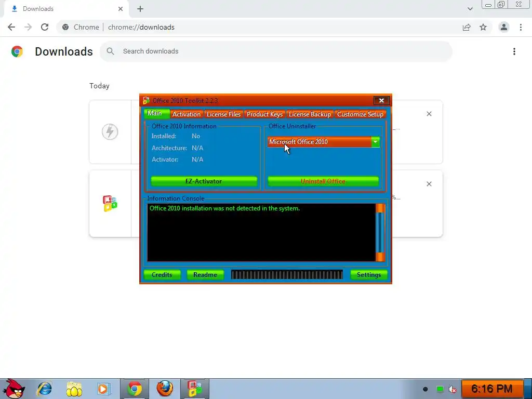
Task: Go to the License Backup tab
Action: click(310, 114)
